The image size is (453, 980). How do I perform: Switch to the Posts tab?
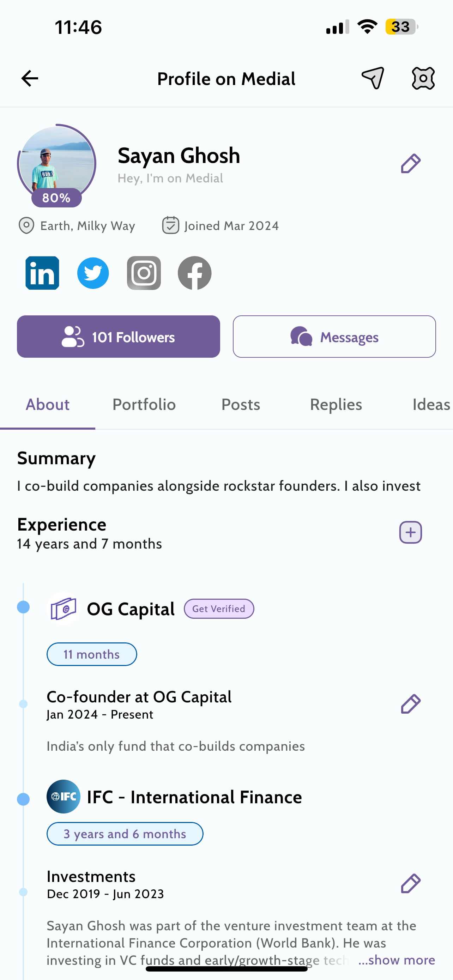[x=241, y=404]
